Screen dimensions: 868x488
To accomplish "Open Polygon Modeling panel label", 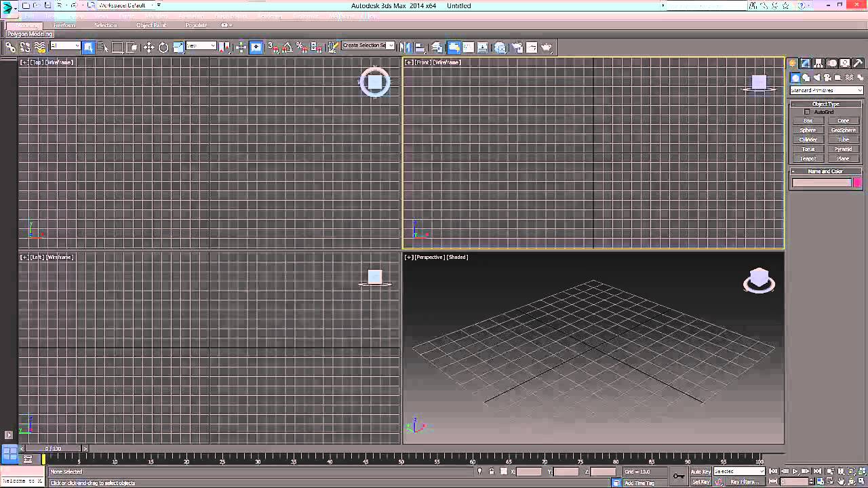I will [30, 33].
